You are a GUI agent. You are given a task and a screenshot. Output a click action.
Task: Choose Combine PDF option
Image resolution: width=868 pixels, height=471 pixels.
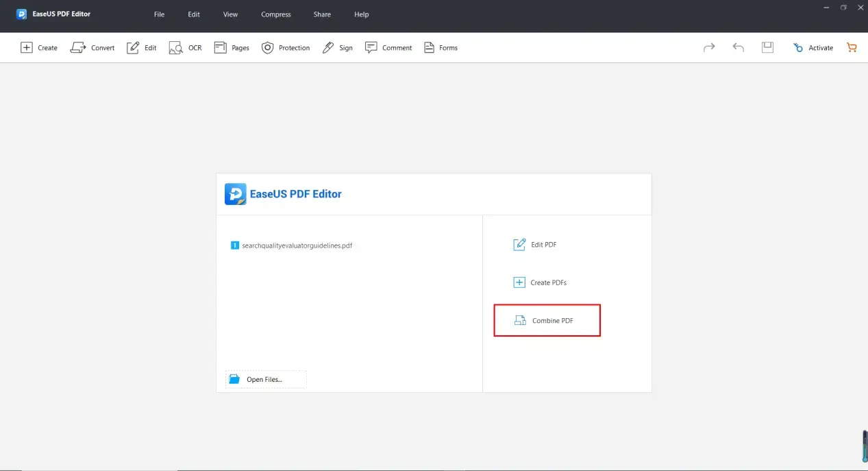click(x=547, y=320)
